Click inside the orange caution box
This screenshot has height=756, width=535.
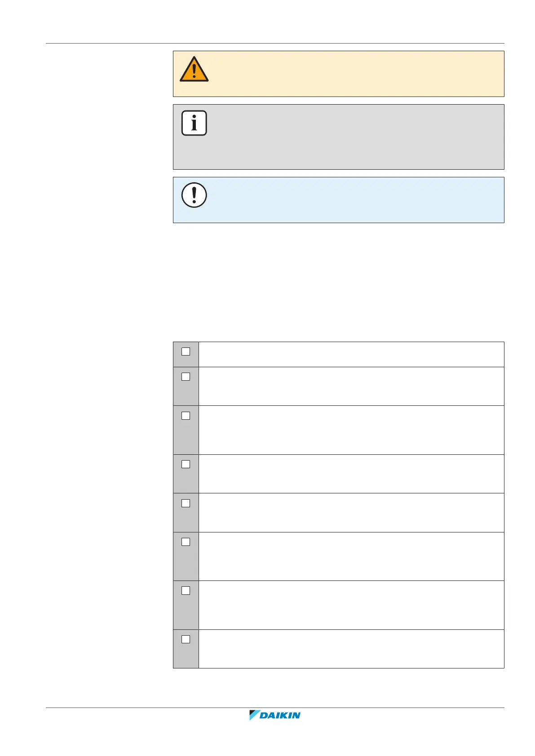point(338,74)
